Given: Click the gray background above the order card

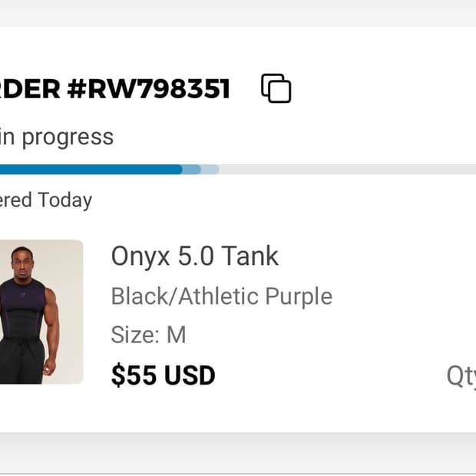Looking at the screenshot, I should [238, 13].
